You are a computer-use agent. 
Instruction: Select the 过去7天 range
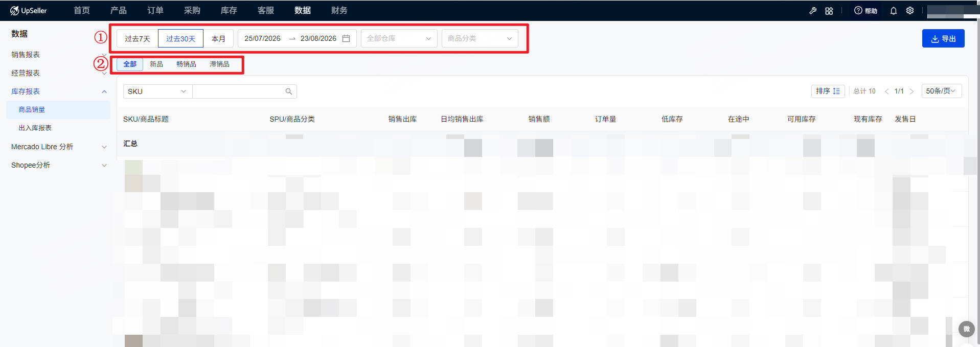click(x=138, y=38)
